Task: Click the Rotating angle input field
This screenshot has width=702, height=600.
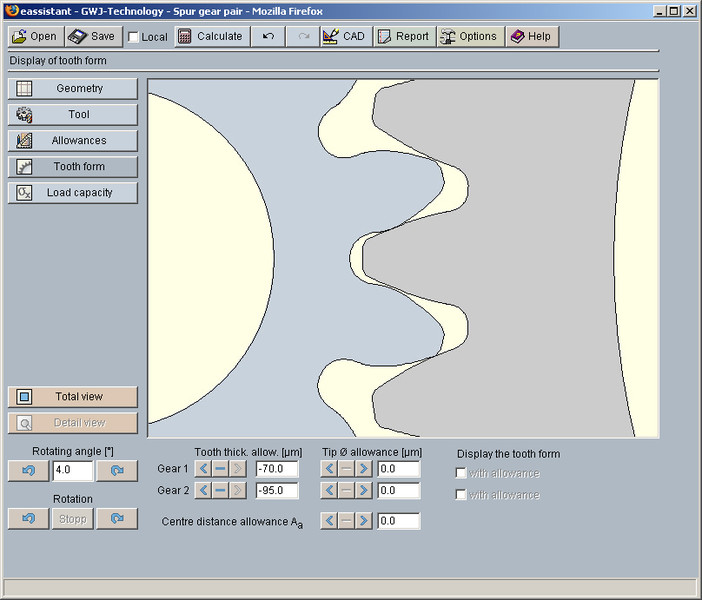Action: pos(73,471)
